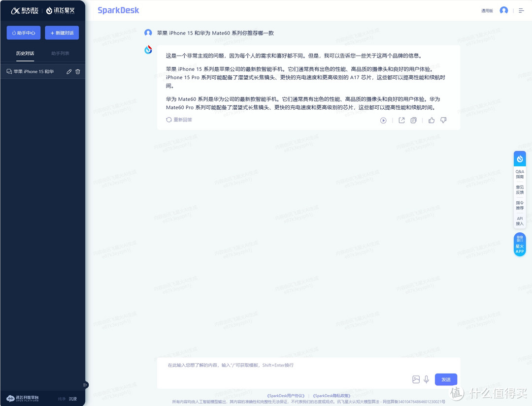Give the answer a thumbs up
The width and height of the screenshot is (532, 406).
pos(431,120)
